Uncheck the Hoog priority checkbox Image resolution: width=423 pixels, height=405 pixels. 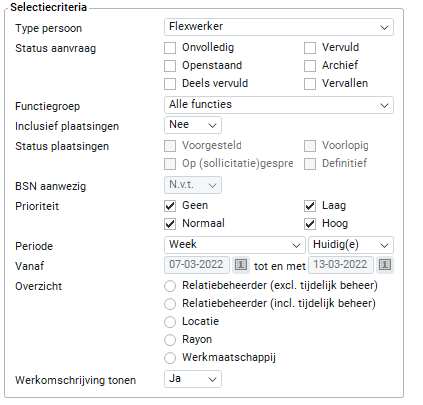coord(310,224)
